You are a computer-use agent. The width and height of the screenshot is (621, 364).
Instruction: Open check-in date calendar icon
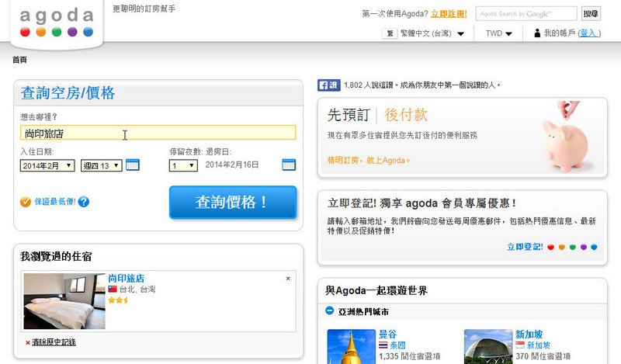click(x=133, y=165)
